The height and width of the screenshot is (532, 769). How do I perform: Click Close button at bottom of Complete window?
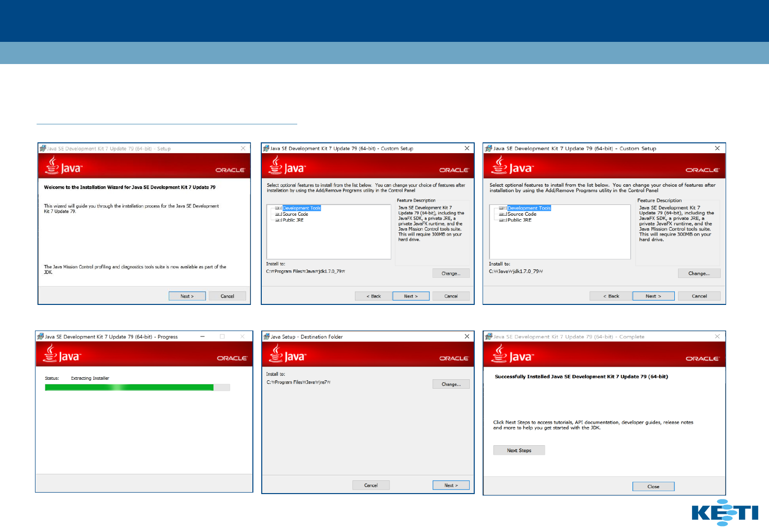pos(654,487)
